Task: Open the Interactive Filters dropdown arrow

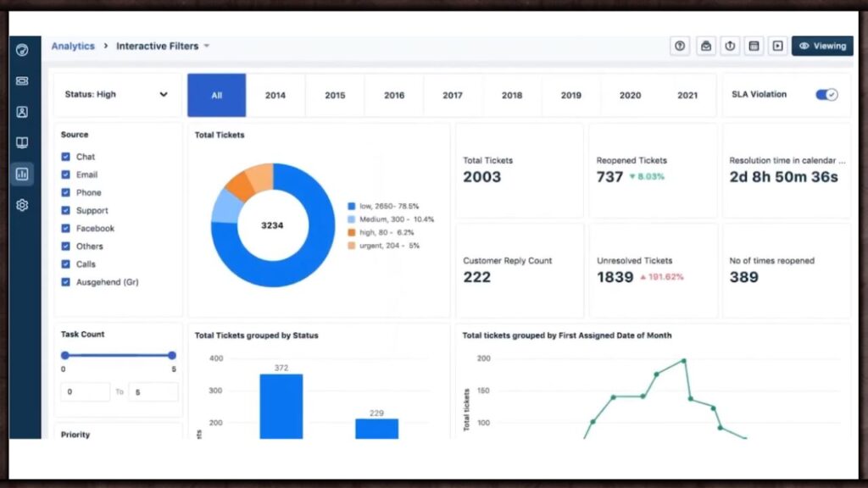Action: pos(207,46)
